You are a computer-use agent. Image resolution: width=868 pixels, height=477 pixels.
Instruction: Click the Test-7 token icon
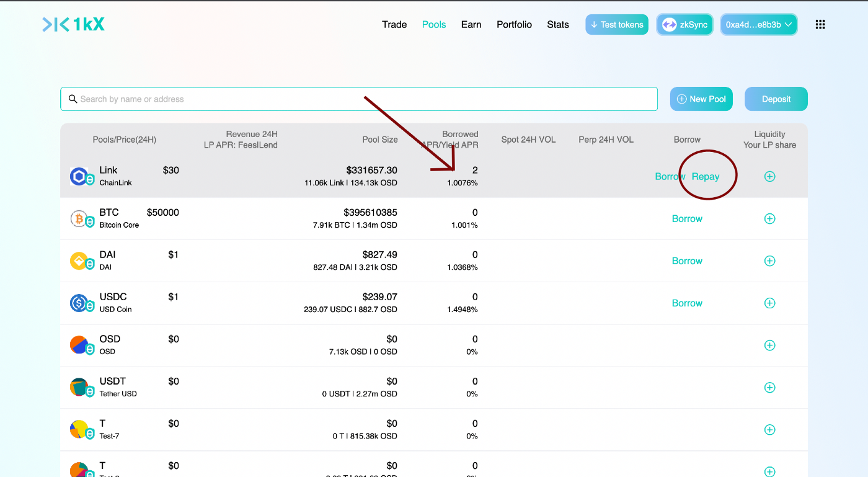click(x=79, y=429)
